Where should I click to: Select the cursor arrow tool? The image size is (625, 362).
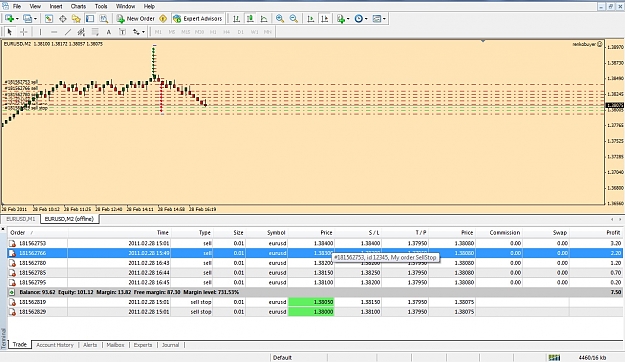[x=10, y=32]
